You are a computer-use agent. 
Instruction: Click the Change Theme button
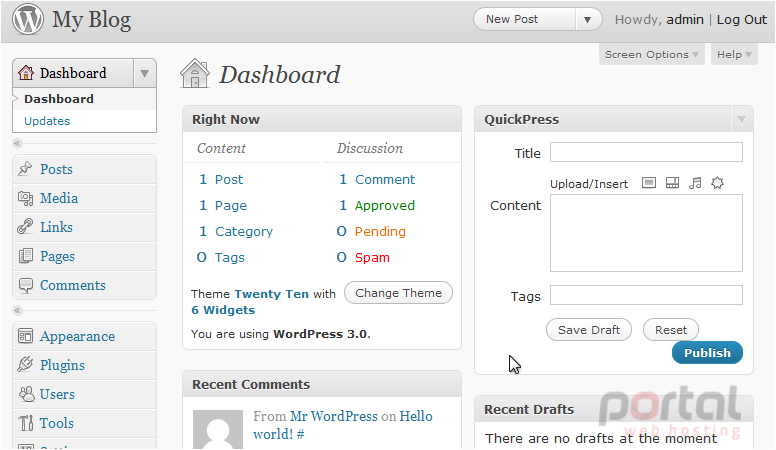[x=398, y=293]
